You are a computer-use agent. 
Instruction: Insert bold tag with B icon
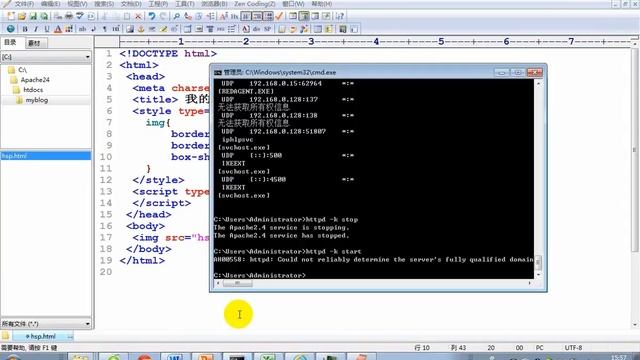click(25, 29)
